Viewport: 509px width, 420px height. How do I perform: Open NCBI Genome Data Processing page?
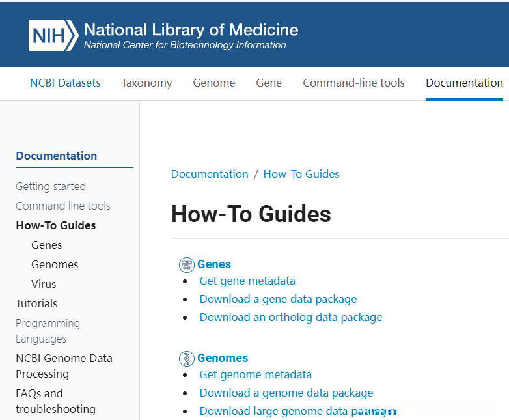(64, 366)
